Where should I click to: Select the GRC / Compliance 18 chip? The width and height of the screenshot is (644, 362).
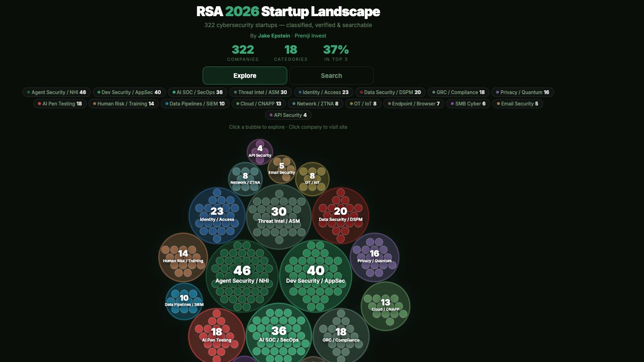[459, 92]
